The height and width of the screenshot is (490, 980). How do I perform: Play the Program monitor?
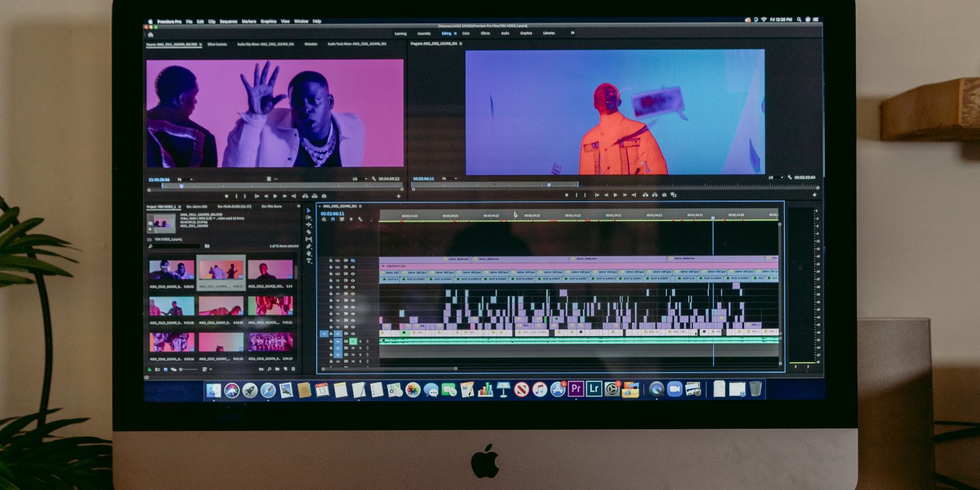[x=615, y=195]
